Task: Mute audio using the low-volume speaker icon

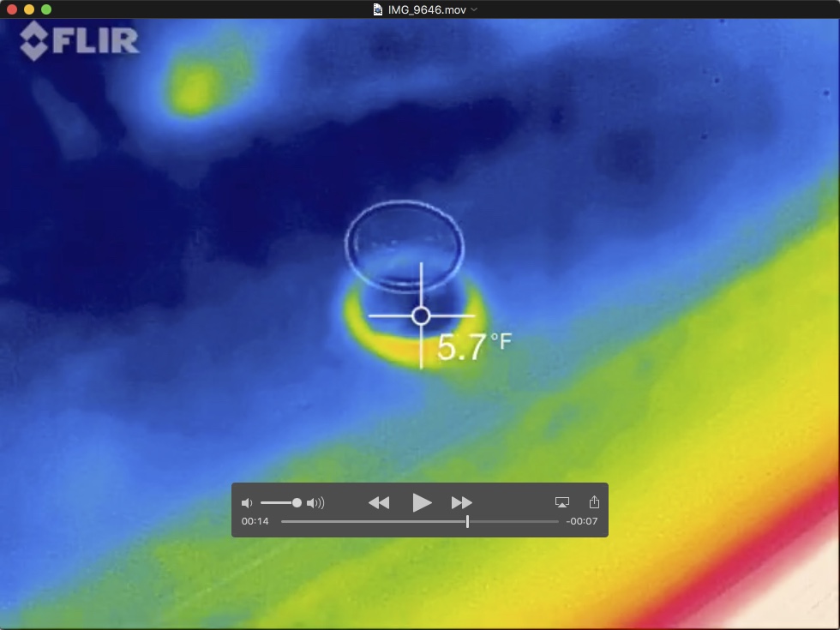Action: click(247, 503)
